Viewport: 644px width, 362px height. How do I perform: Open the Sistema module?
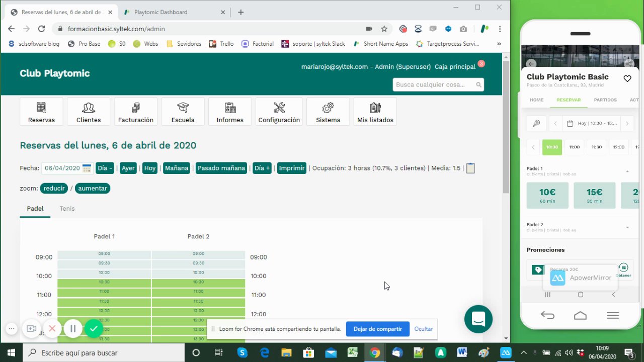pos(328,112)
